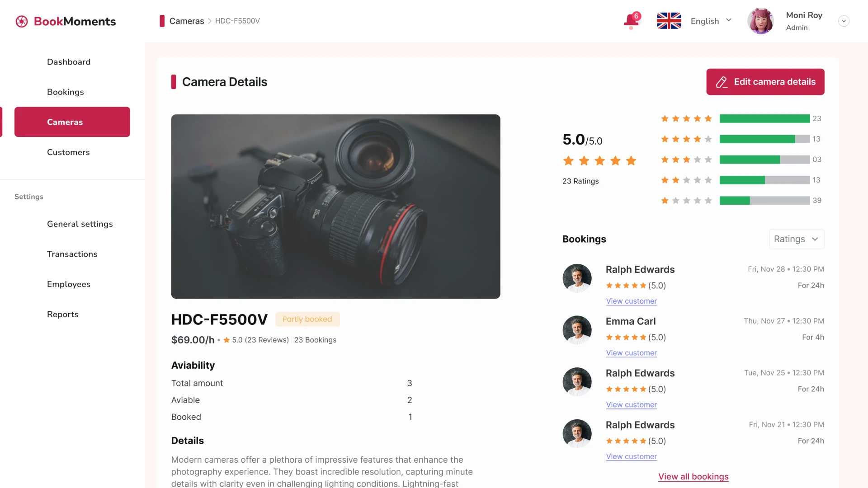868x488 pixels.
Task: Select the UK flag language icon
Action: [669, 20]
